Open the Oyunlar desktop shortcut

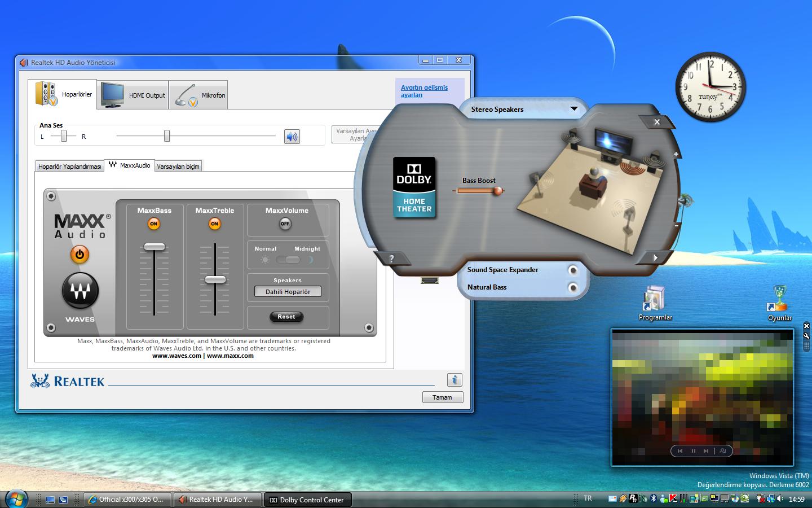(779, 302)
